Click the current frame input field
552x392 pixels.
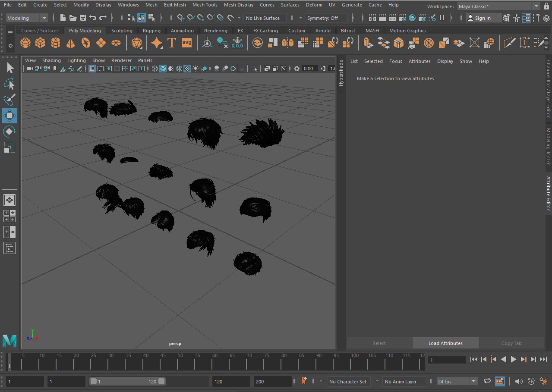pyautogui.click(x=447, y=360)
